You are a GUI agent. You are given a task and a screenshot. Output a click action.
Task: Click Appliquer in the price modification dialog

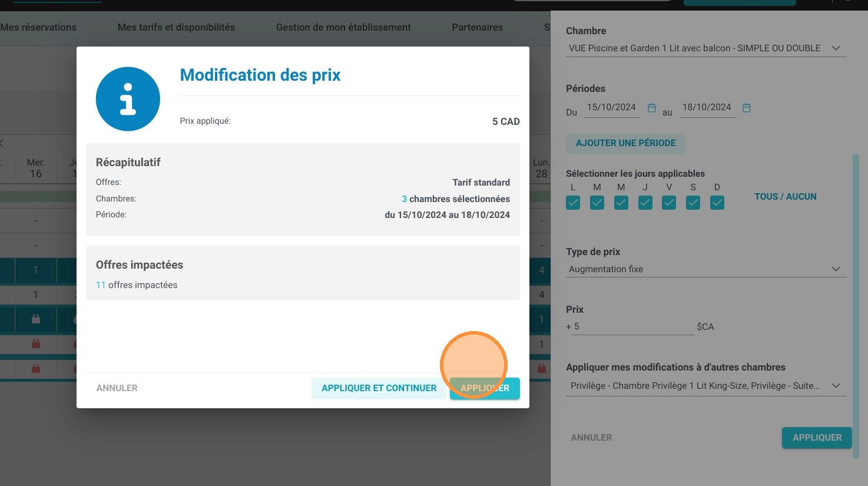click(485, 388)
